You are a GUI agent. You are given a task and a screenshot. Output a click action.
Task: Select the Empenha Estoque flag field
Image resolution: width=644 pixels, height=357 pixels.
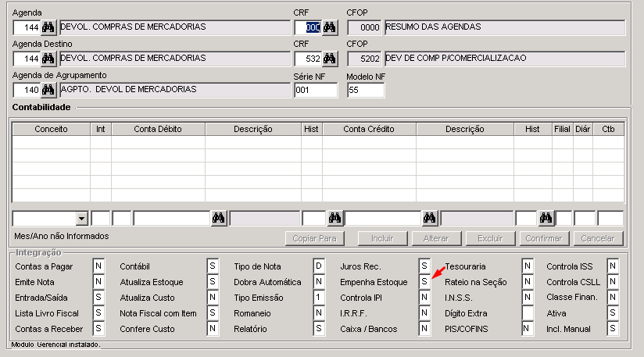click(424, 281)
